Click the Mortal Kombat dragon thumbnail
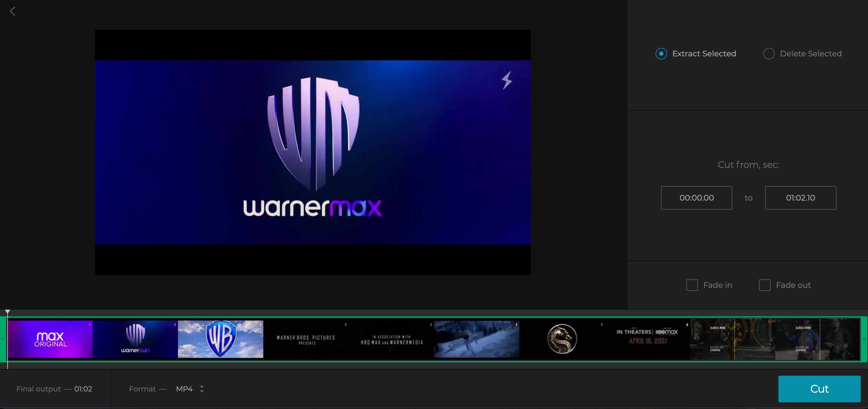 [x=561, y=339]
